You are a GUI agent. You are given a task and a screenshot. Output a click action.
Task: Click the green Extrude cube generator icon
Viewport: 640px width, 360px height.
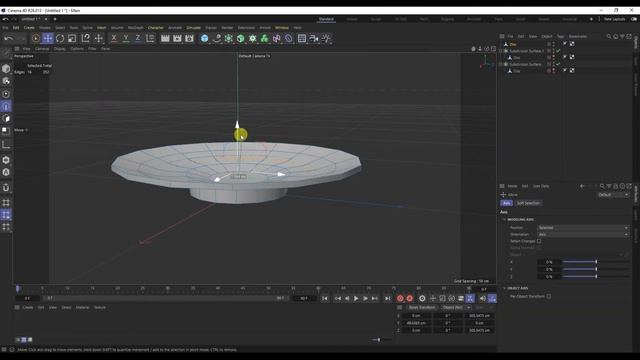coord(241,38)
